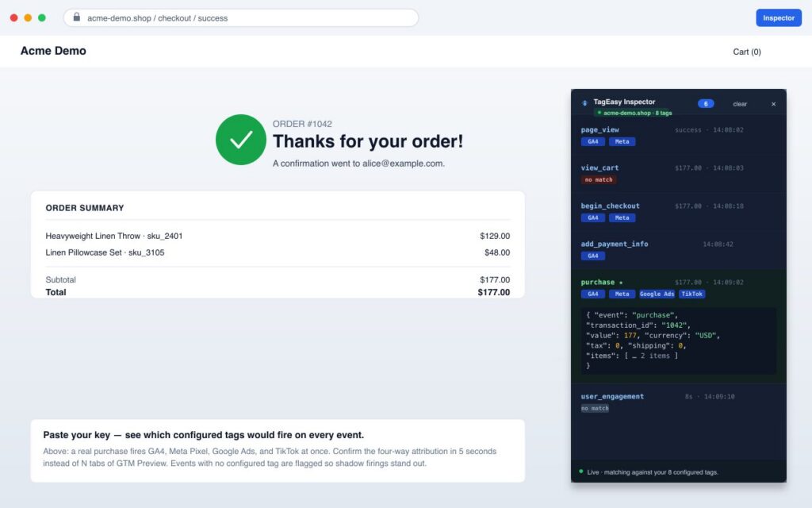Image resolution: width=812 pixels, height=508 pixels.
Task: Click the no match badge under user_engagement
Action: click(595, 409)
